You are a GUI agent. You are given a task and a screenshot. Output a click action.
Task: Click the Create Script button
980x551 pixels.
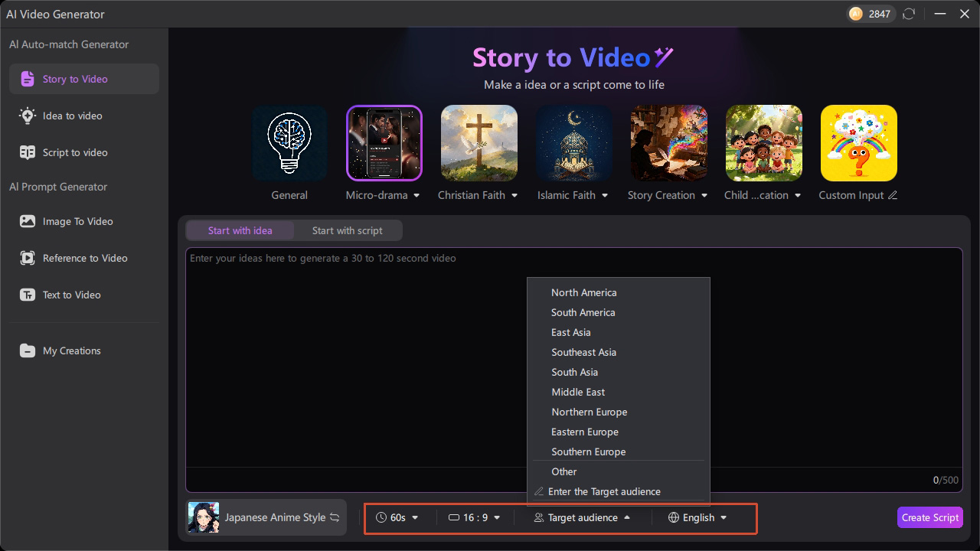tap(929, 517)
